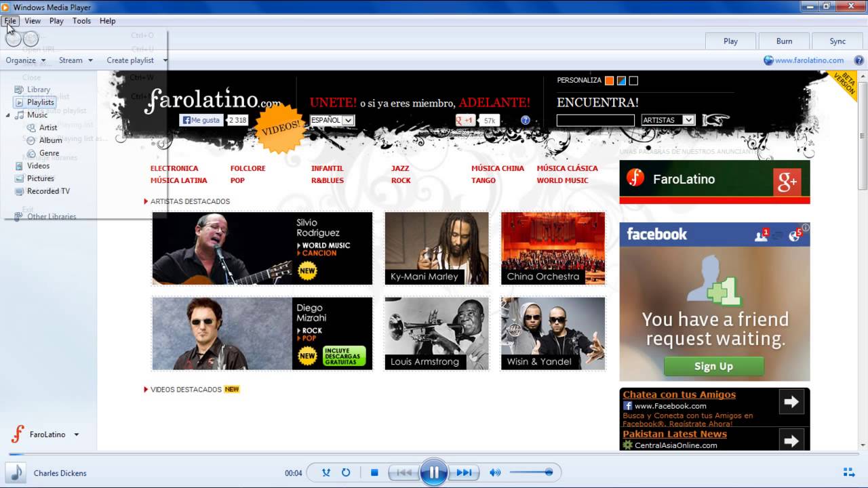Open Videos library icon
This screenshot has height=488, width=868.
coord(20,166)
